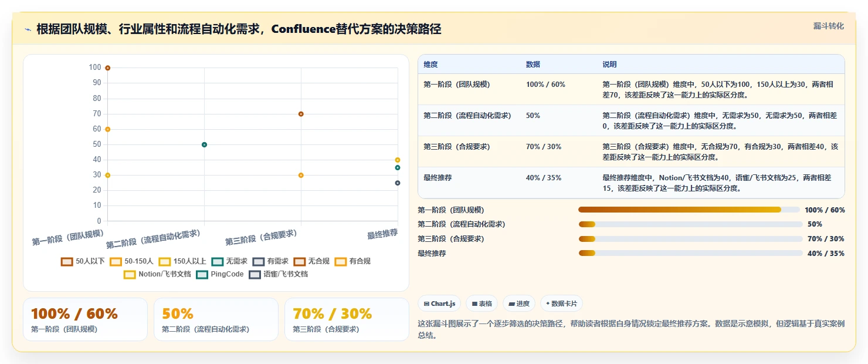
Task: Toggle the 有需求 legend series
Action: (x=270, y=261)
